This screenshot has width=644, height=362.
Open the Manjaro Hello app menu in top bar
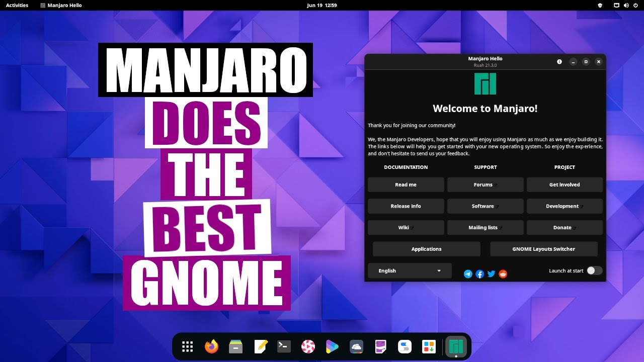click(61, 5)
